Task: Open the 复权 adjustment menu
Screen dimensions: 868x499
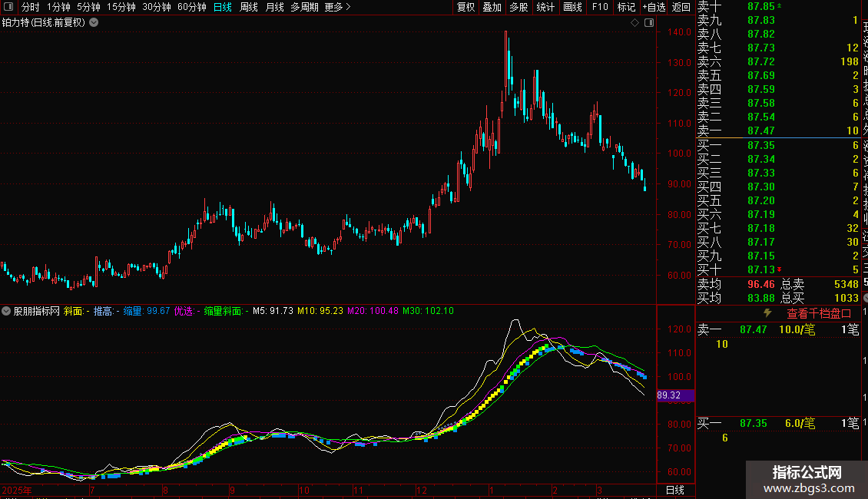Action: tap(465, 7)
